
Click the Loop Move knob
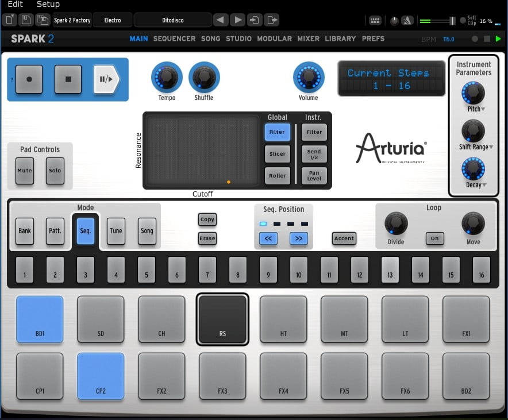click(x=473, y=224)
